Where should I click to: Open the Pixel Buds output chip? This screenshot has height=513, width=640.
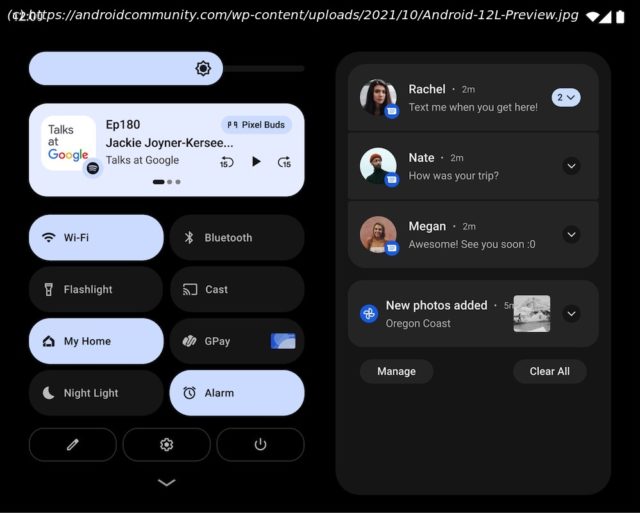[256, 125]
